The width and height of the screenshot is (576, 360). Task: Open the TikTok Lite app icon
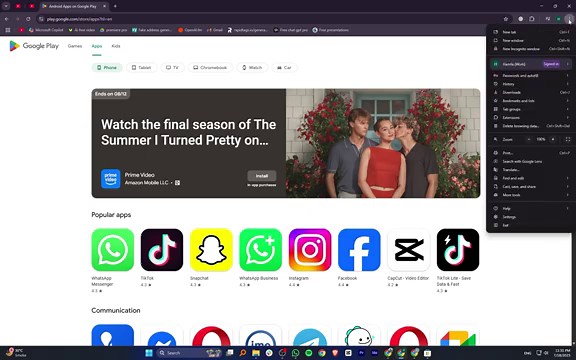(x=458, y=250)
